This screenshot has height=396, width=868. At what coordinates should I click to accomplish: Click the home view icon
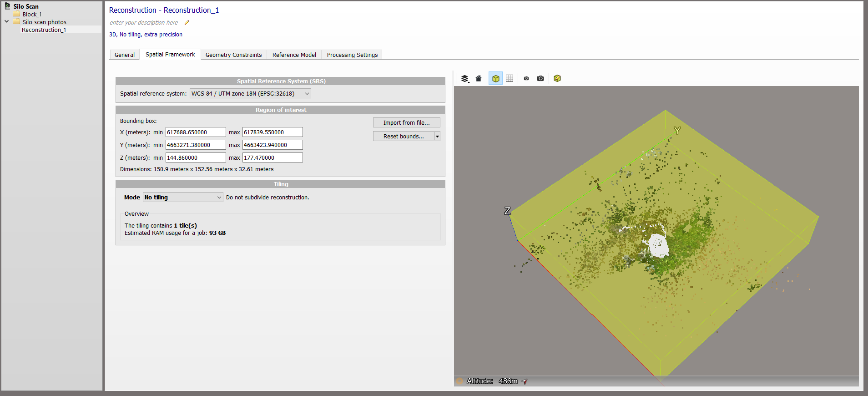(x=478, y=78)
